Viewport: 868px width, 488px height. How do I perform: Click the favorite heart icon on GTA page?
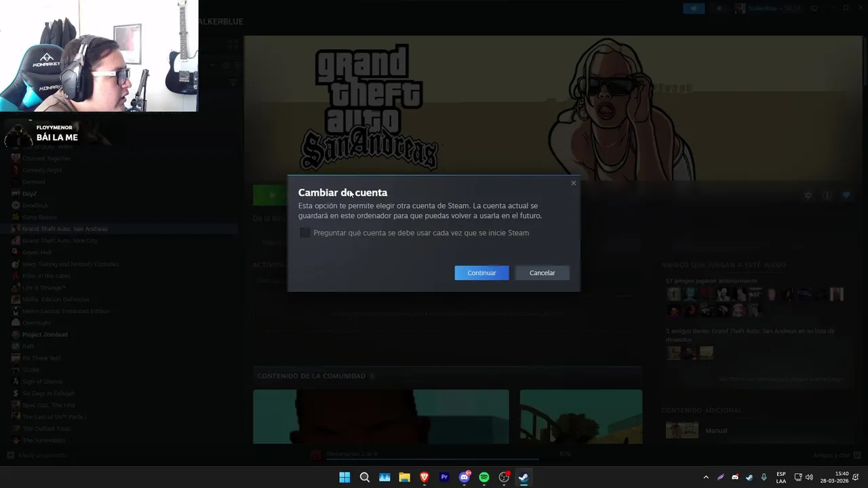(x=846, y=195)
